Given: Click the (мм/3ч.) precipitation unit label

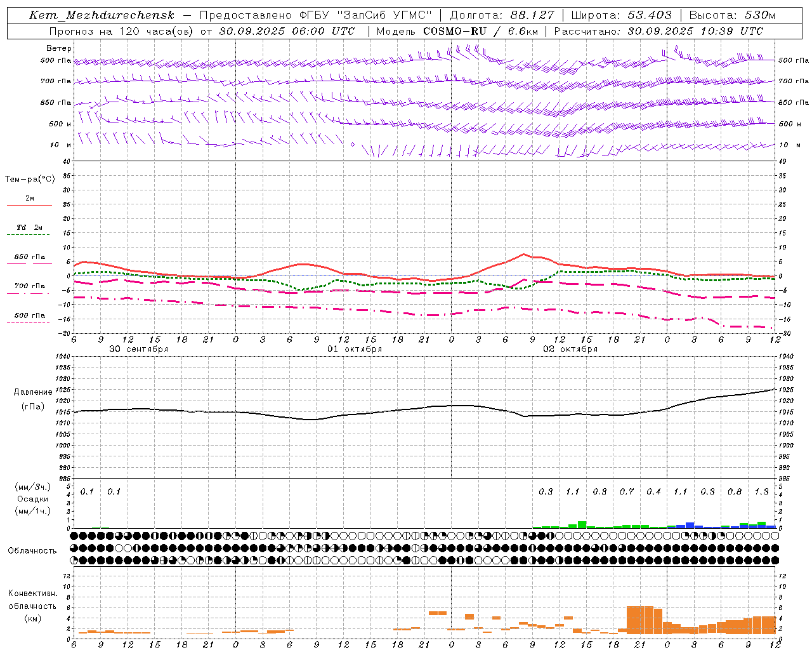Looking at the screenshot, I should click(32, 487).
